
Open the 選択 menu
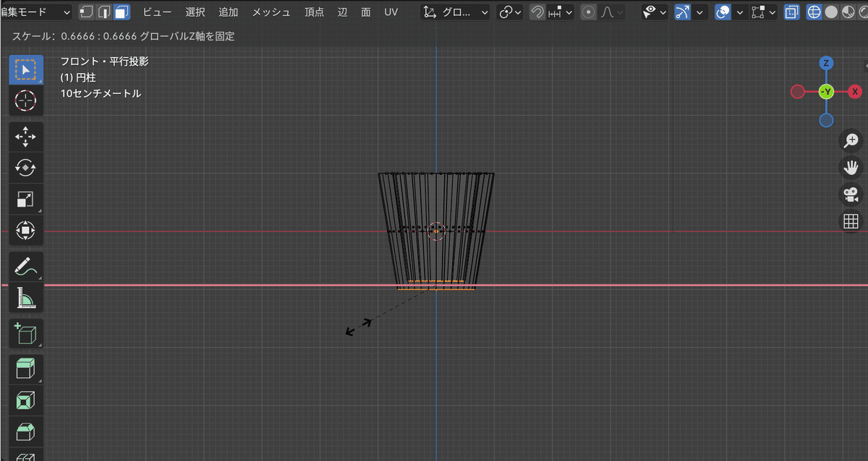click(x=195, y=12)
